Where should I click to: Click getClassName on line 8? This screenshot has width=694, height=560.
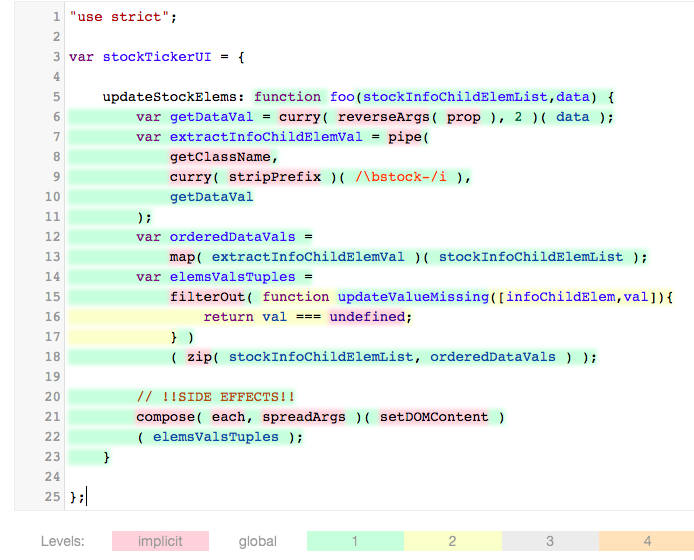(x=220, y=157)
